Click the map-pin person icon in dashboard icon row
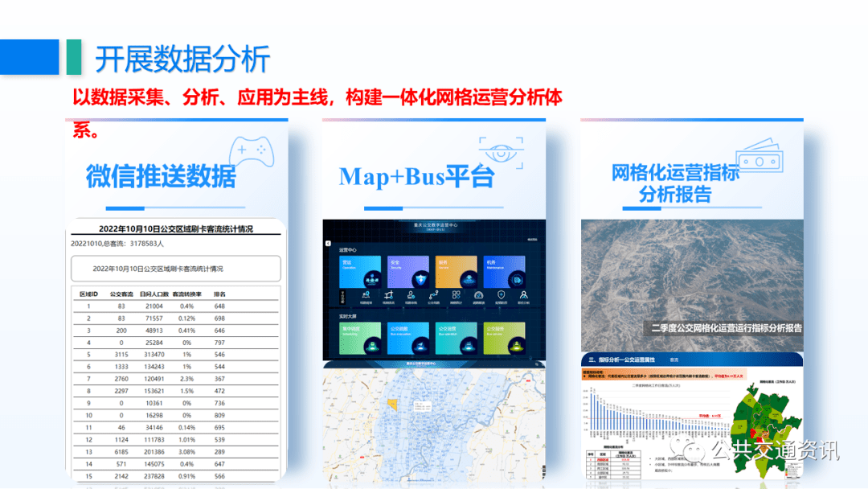Viewport: 868px width, 489px height. (x=366, y=295)
